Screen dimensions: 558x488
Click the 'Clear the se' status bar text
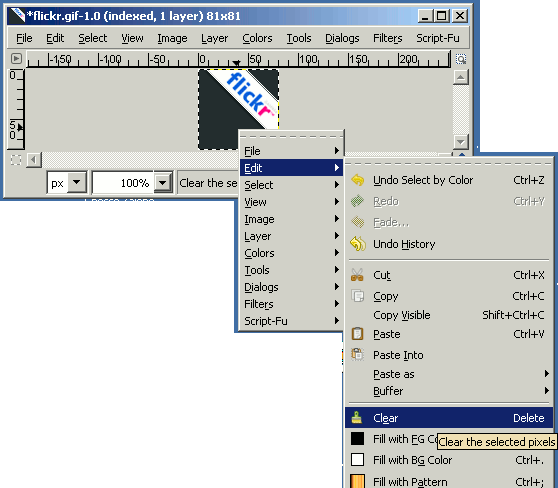coord(208,183)
